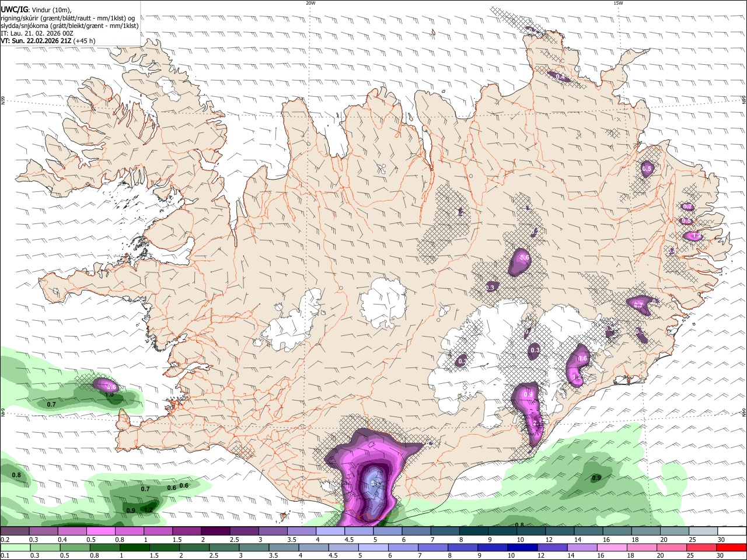Click the '1.5' label under the upper legend

click(177, 540)
